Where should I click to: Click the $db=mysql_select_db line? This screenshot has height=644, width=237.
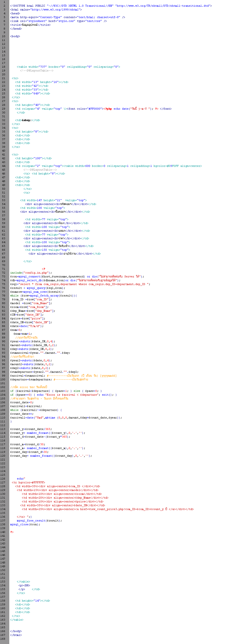(65, 280)
